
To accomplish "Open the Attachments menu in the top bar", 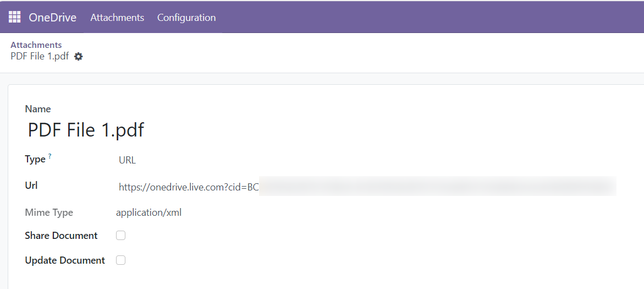I will click(117, 18).
